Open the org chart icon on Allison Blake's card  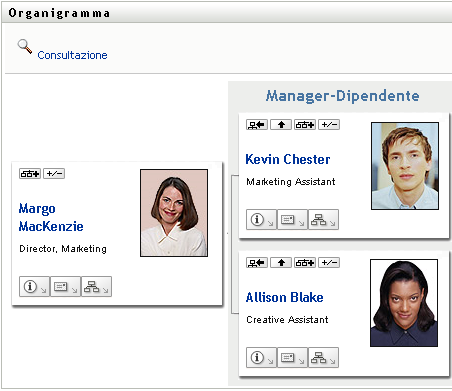click(323, 357)
